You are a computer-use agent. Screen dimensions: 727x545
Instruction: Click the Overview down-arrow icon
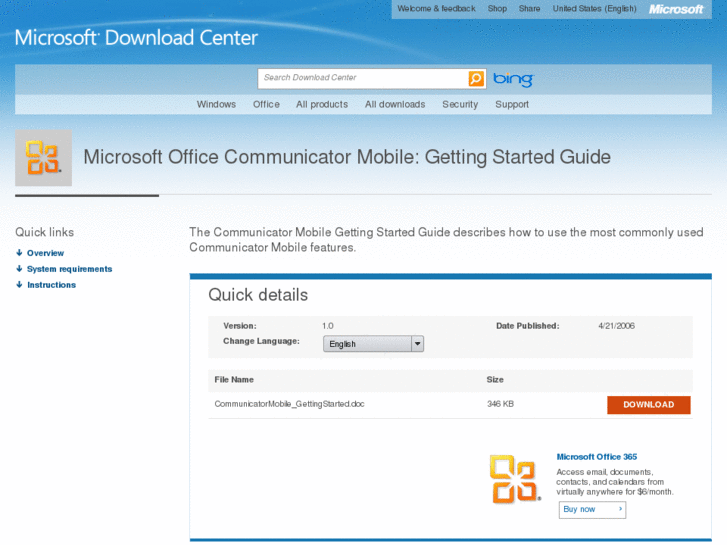pos(19,253)
